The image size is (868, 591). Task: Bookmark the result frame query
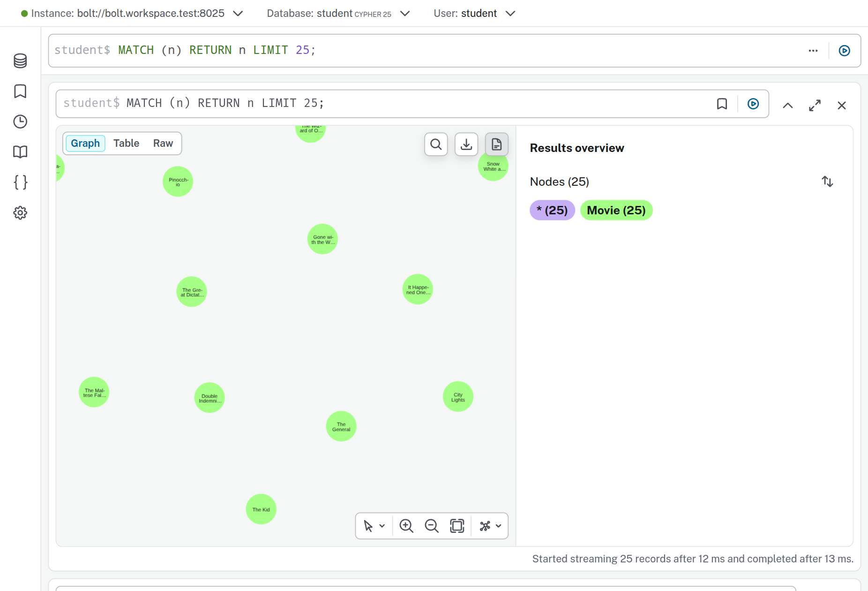(722, 104)
